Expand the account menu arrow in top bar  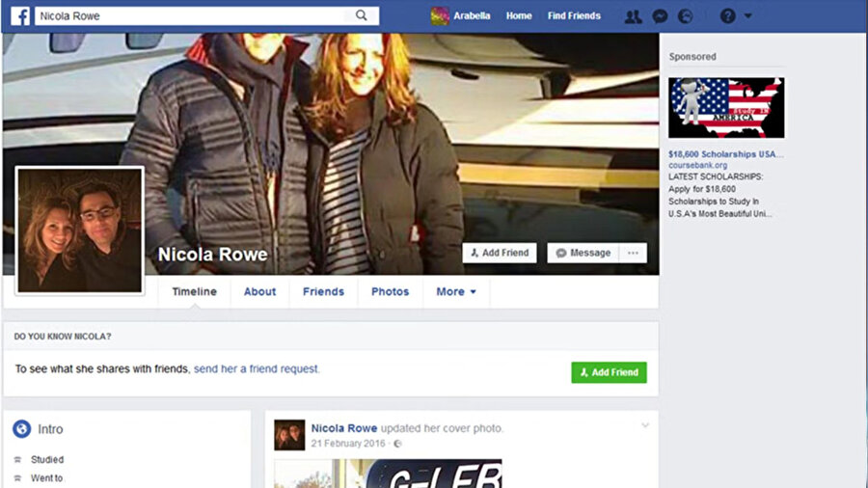coord(748,16)
